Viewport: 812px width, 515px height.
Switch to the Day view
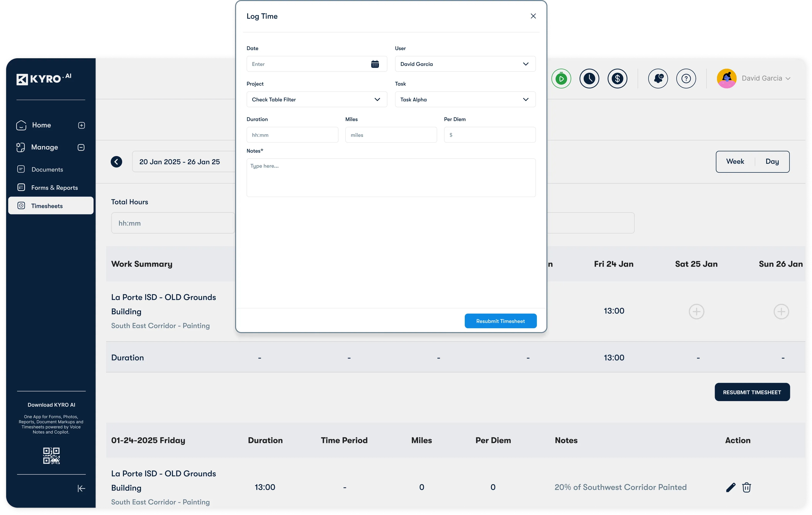tap(772, 161)
